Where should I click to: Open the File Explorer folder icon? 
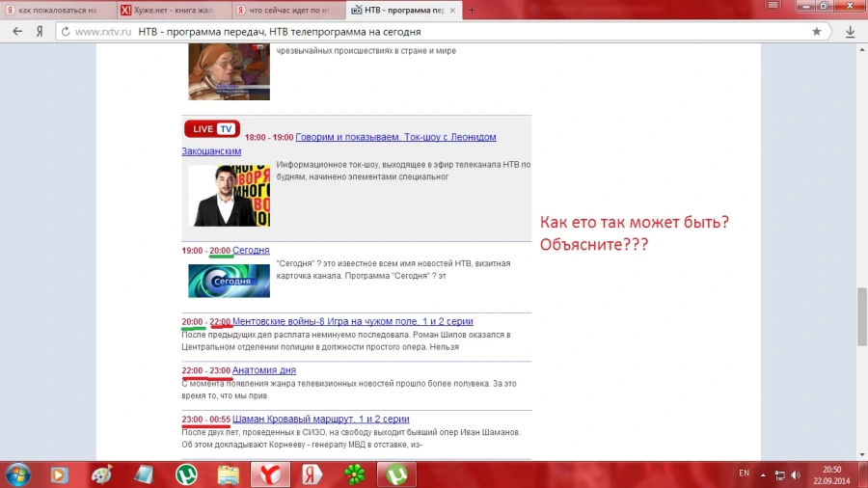coord(228,474)
